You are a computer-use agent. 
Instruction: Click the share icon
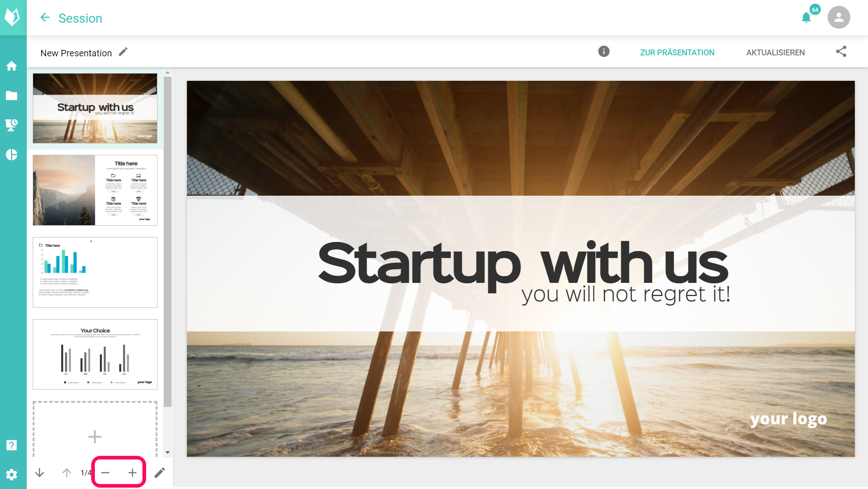(x=841, y=51)
